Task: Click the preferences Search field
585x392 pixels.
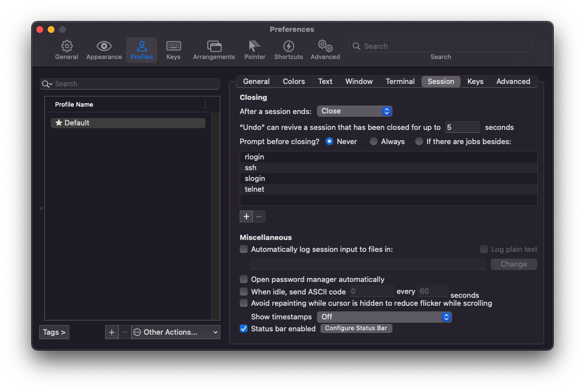Action: pos(441,46)
